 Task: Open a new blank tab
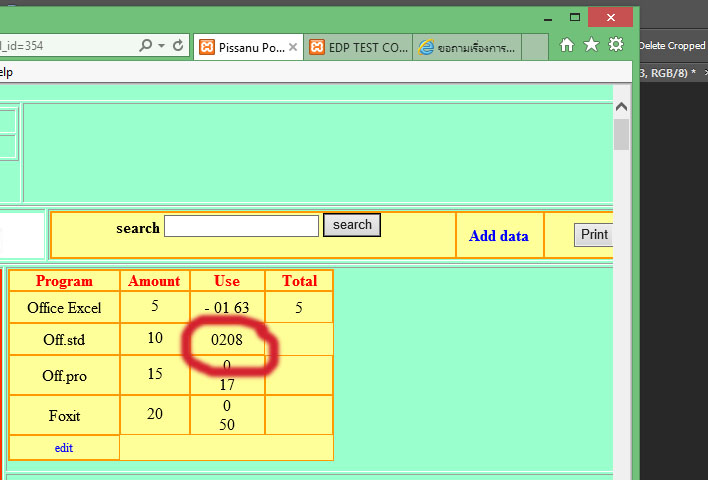click(x=535, y=47)
